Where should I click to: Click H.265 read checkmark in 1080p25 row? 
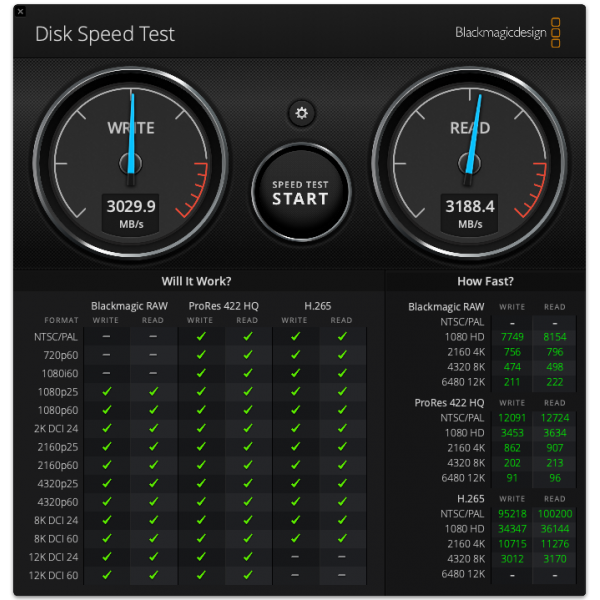pos(342,392)
